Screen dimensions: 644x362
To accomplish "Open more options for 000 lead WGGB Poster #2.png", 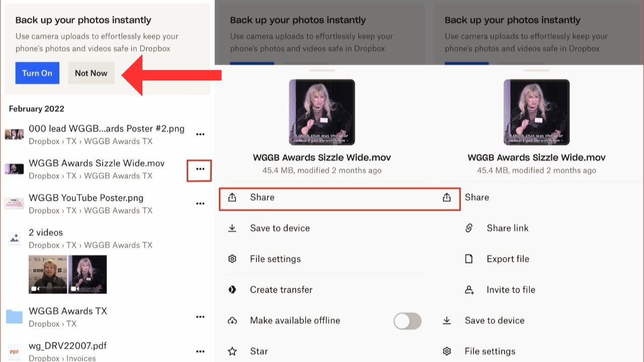I will [x=200, y=134].
